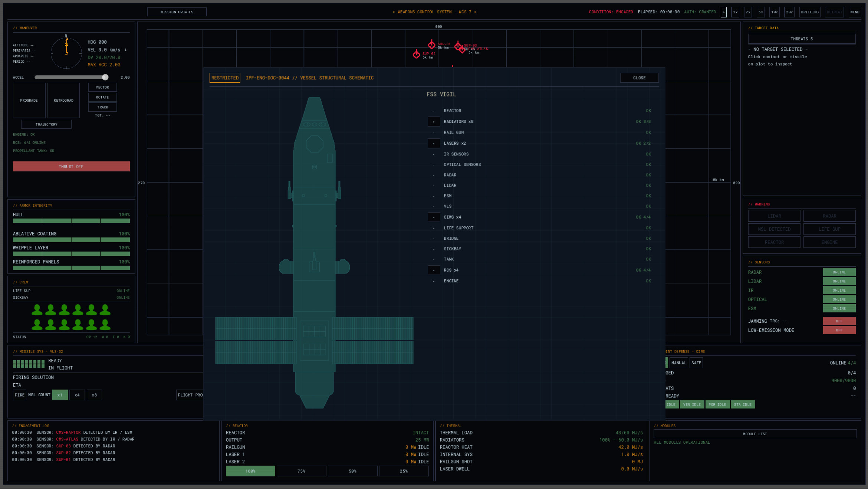Click the play arrow before the 1x speed

click(x=723, y=12)
